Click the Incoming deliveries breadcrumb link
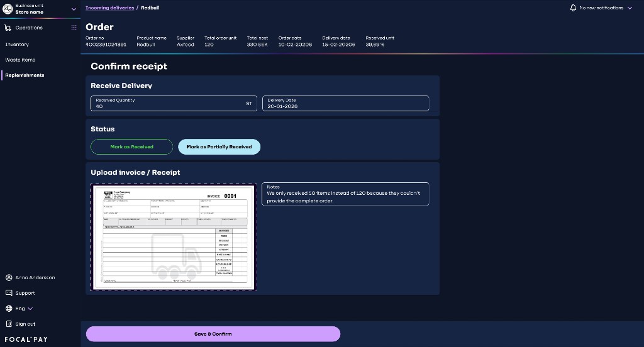The height and width of the screenshot is (347, 644). pos(109,8)
